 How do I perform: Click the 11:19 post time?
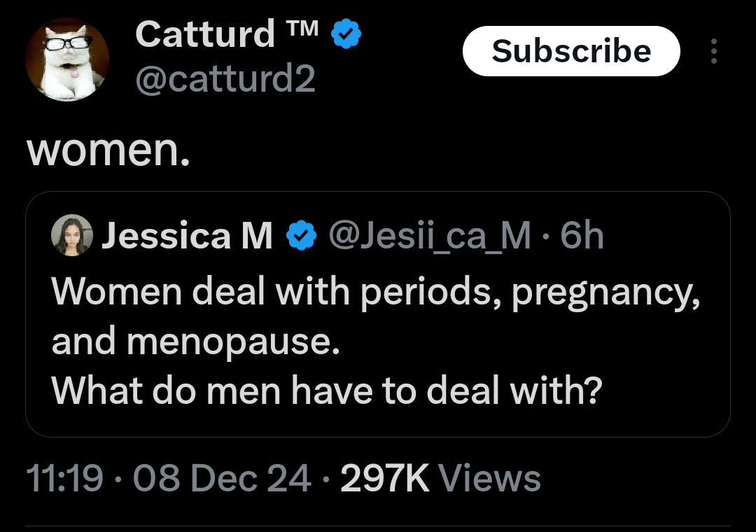pyautogui.click(x=64, y=479)
